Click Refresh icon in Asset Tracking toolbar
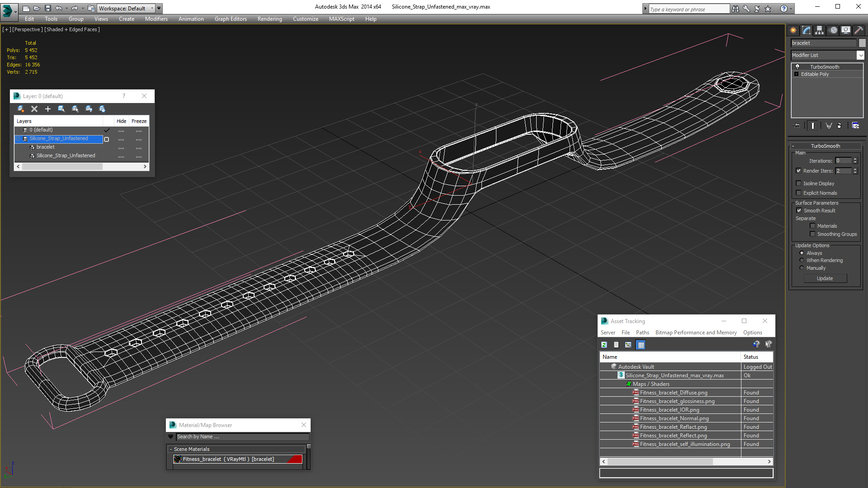 604,345
